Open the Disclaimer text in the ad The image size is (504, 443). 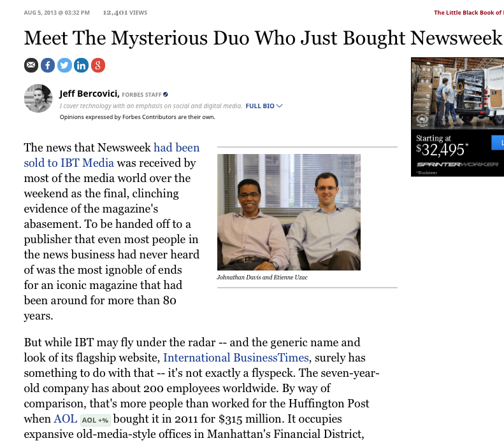tap(427, 172)
